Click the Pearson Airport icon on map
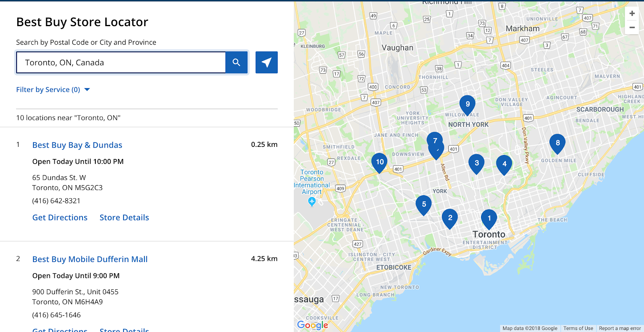This screenshot has width=644, height=332. [x=312, y=202]
